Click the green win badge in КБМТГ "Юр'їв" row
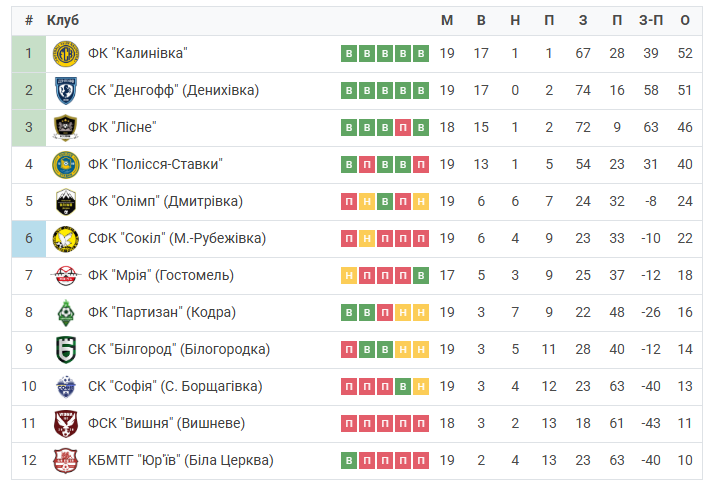The image size is (712, 488). point(349,461)
